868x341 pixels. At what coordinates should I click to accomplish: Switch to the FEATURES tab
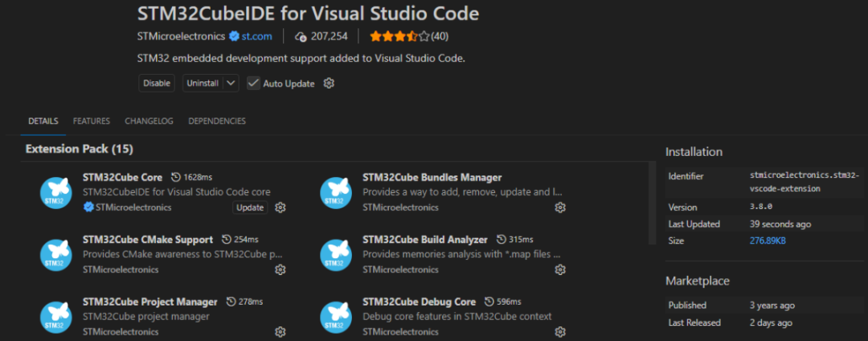[x=92, y=121]
